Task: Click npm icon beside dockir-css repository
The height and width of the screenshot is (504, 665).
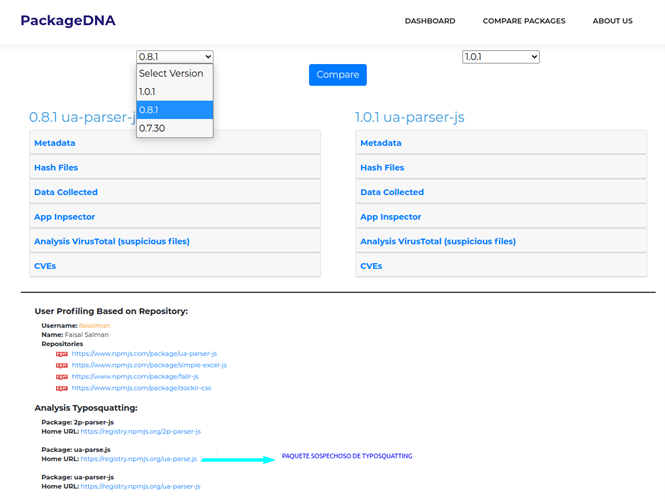Action: pyautogui.click(x=62, y=388)
